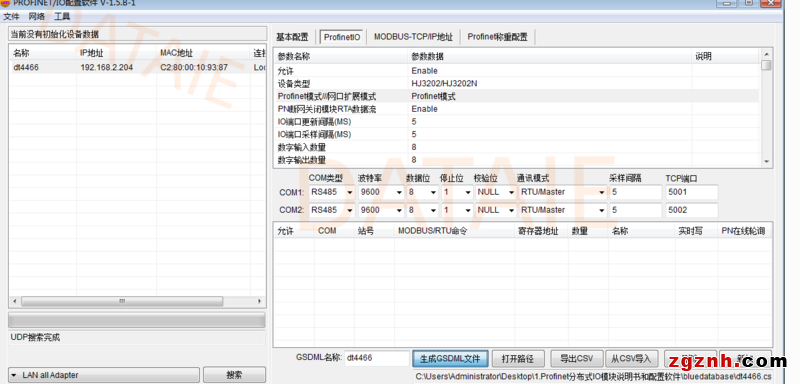Click COM2 TCP端口 field 5002

691,210
